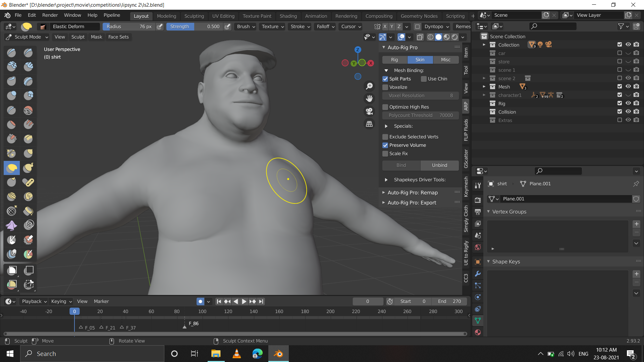Select the Pose brush
Viewport: 644px width, 362px height.
click(28, 182)
